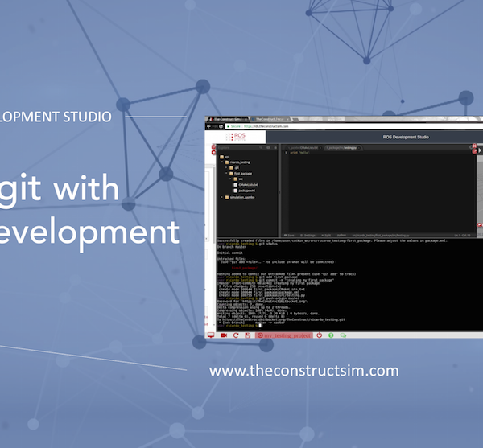
Task: Select the ricardo_testing folder
Action: click(237, 162)
